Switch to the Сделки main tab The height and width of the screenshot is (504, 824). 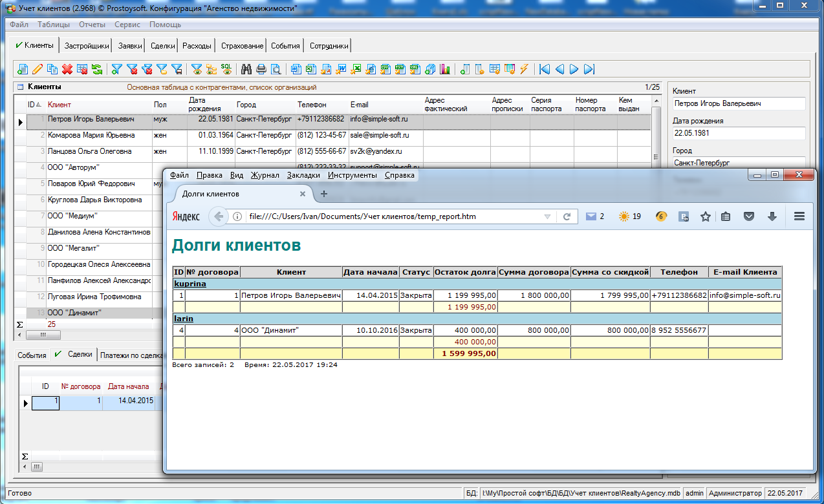click(x=163, y=46)
